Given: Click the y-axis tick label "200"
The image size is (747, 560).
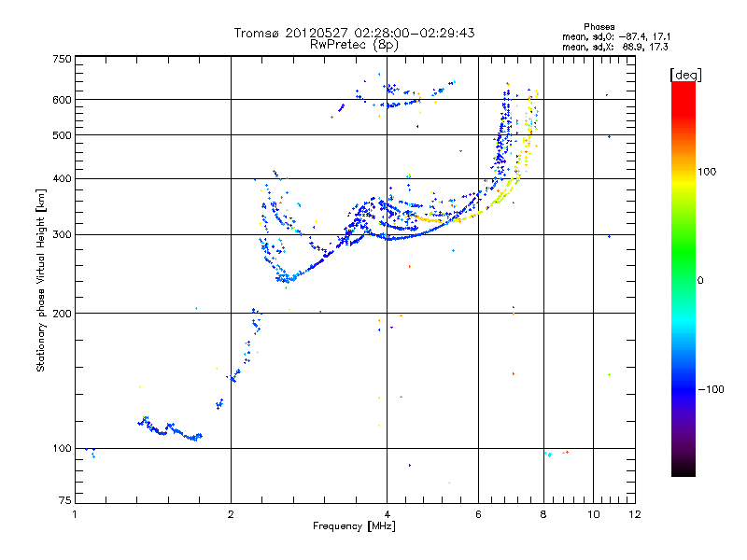Looking at the screenshot, I should pos(62,314).
